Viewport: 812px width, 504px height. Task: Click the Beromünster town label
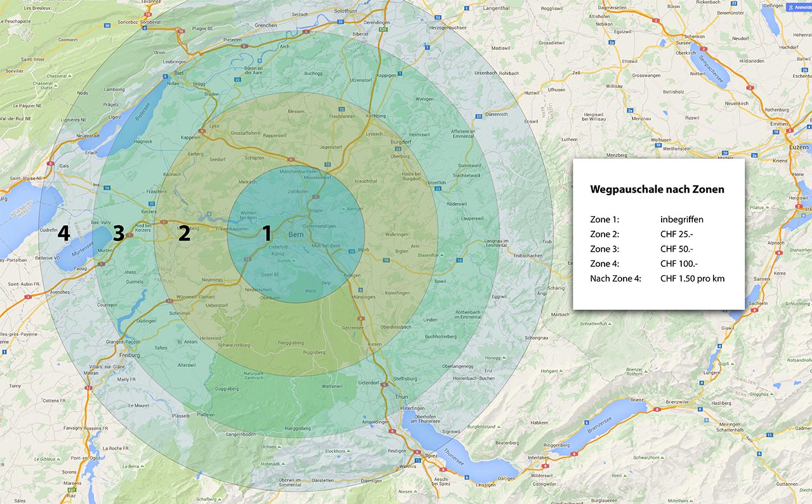point(730,13)
